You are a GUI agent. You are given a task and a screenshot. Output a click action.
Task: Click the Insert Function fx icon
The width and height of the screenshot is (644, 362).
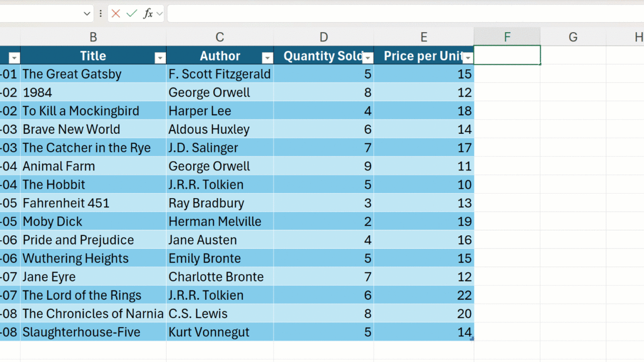click(148, 14)
